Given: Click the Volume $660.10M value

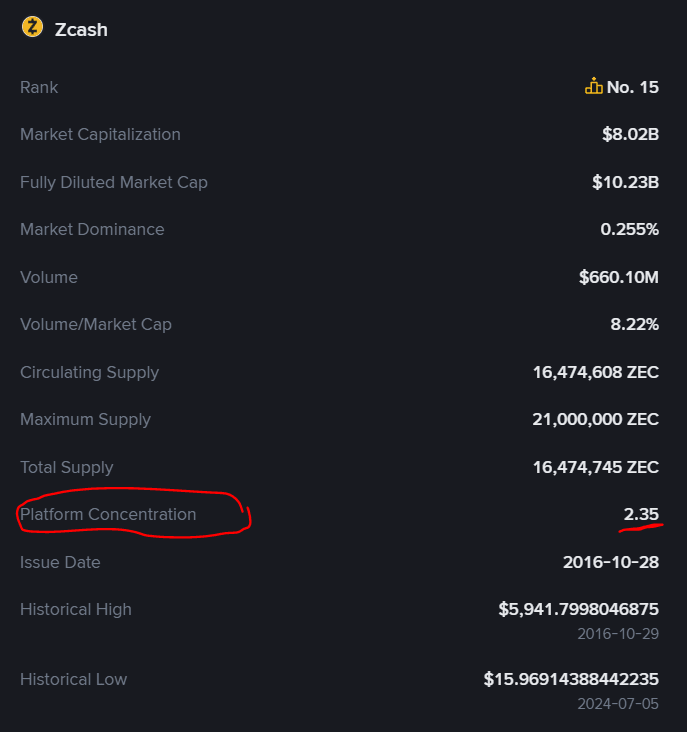Looking at the screenshot, I should [618, 277].
